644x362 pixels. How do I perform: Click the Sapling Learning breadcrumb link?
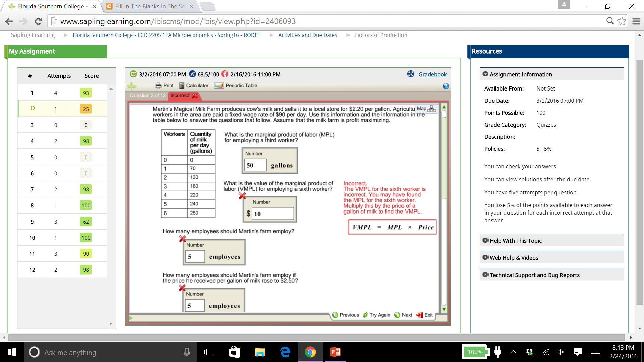pyautogui.click(x=32, y=35)
